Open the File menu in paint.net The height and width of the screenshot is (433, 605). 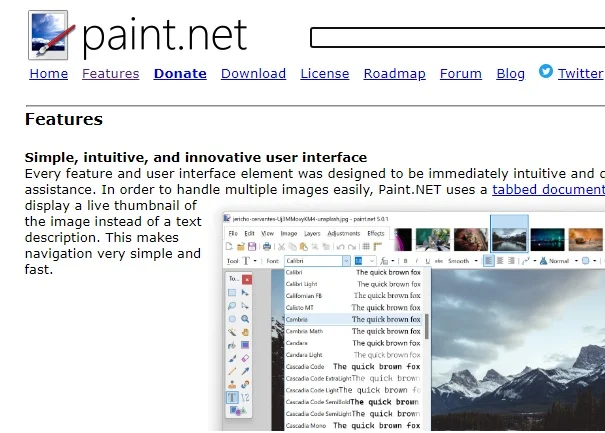(233, 233)
